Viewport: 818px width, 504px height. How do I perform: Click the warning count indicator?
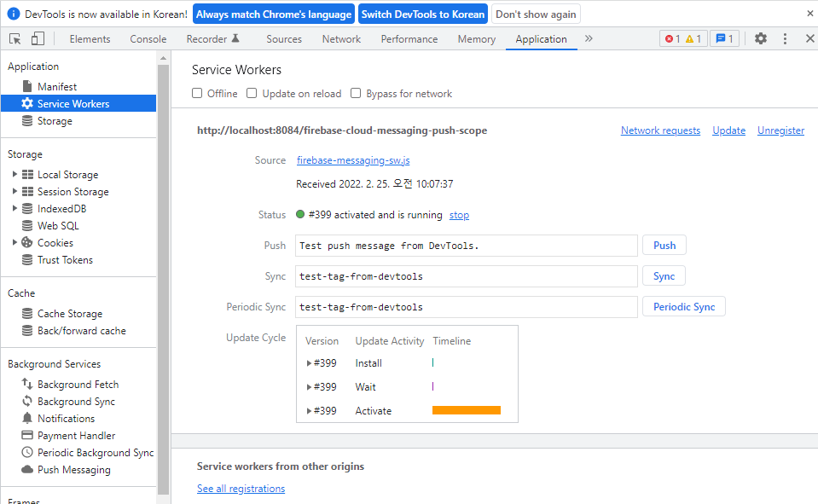(x=693, y=38)
